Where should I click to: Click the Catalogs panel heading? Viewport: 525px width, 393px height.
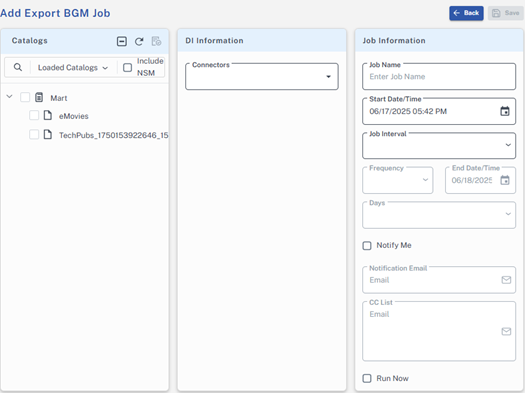(29, 41)
